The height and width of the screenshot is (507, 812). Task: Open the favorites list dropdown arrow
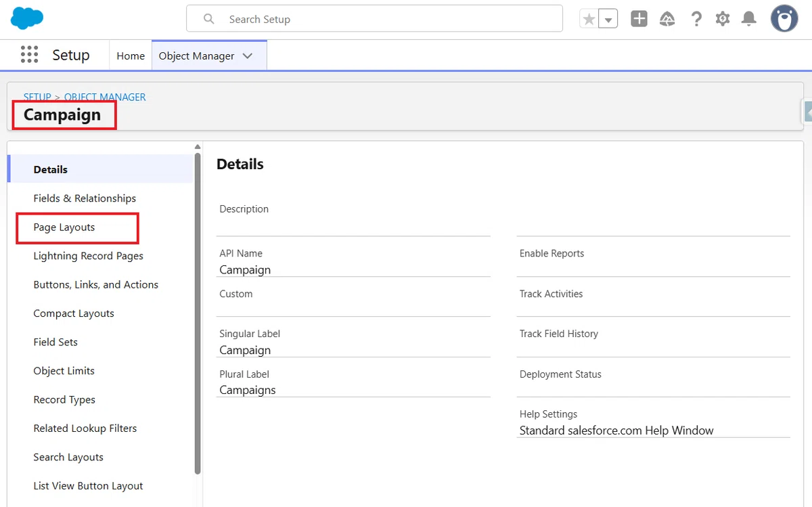click(x=608, y=19)
